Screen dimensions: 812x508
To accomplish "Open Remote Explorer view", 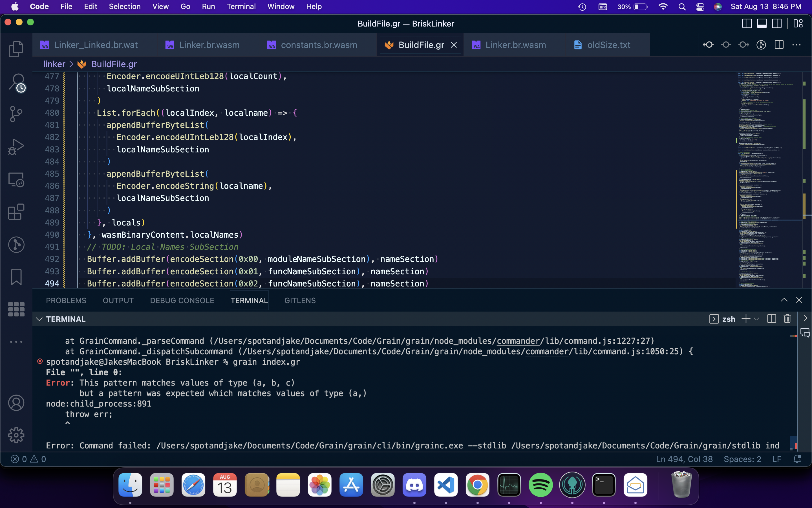I will click(16, 179).
